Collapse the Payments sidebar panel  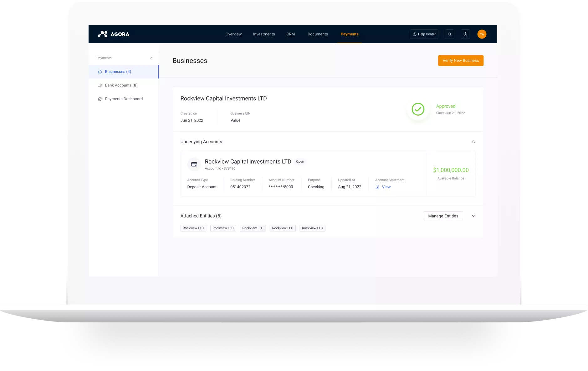tap(151, 58)
